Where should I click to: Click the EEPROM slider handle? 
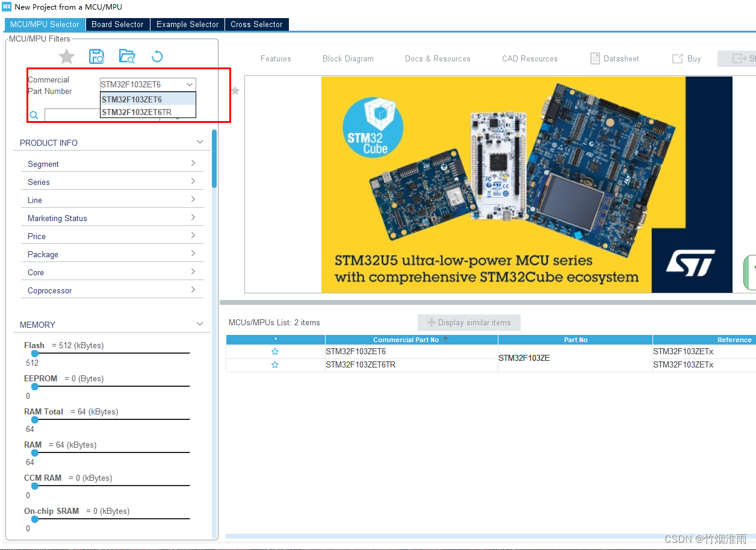35,387
